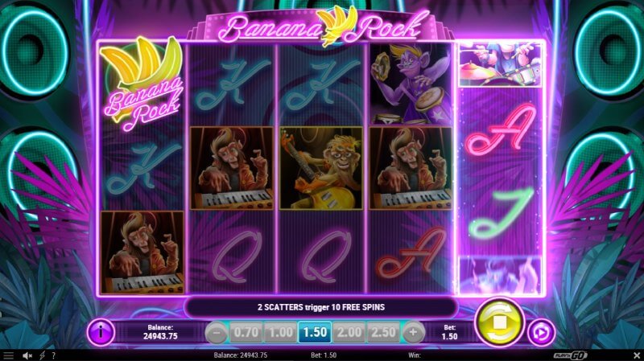This screenshot has width=644, height=361.
Task: Click the Banana Rock scatter symbol
Action: pos(142,84)
